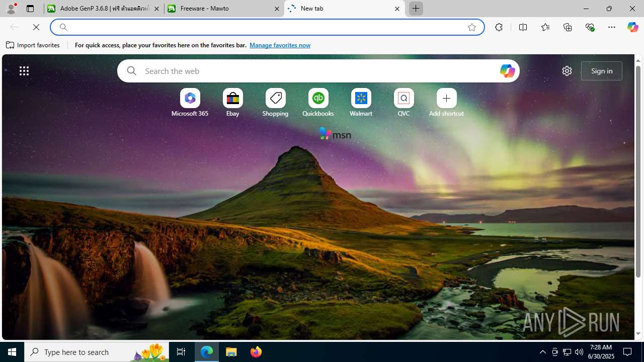Image resolution: width=644 pixels, height=362 pixels.
Task: Open Settings and more menu
Action: pos(612,27)
